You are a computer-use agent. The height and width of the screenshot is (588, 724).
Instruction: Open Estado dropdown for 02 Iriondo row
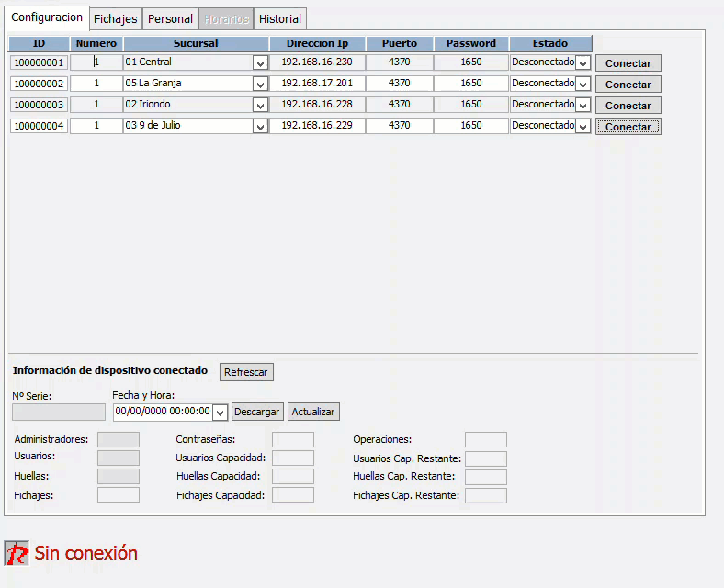click(583, 105)
